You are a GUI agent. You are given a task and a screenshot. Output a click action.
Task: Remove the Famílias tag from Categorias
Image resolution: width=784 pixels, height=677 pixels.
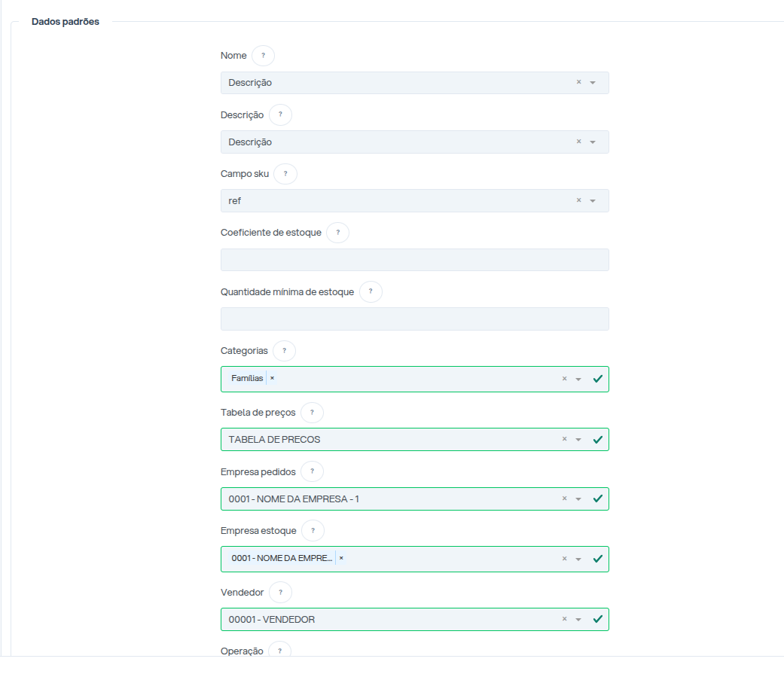[x=272, y=378]
